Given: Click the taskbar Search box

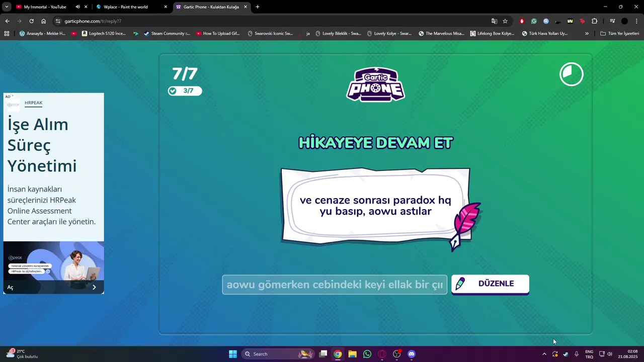Looking at the screenshot, I should click(x=278, y=354).
